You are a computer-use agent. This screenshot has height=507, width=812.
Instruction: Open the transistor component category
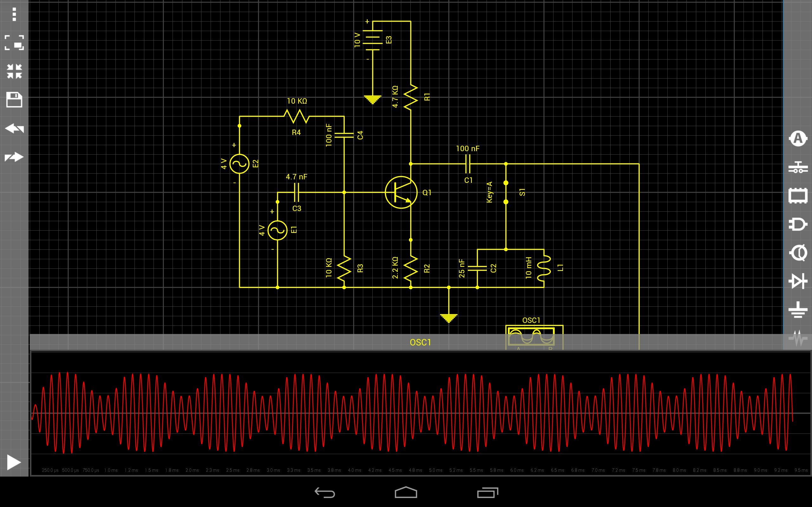tap(798, 253)
